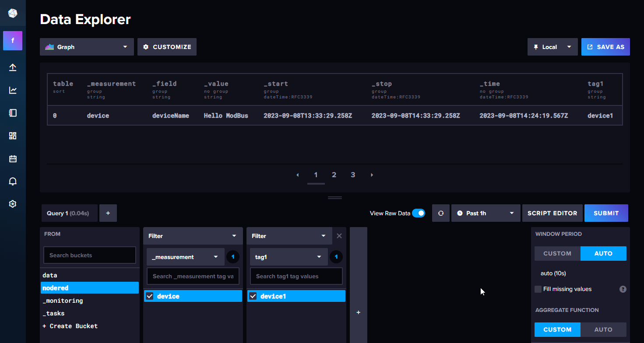Image resolution: width=644 pixels, height=343 pixels.
Task: Open Settings via the gear icon
Action: (x=13, y=204)
